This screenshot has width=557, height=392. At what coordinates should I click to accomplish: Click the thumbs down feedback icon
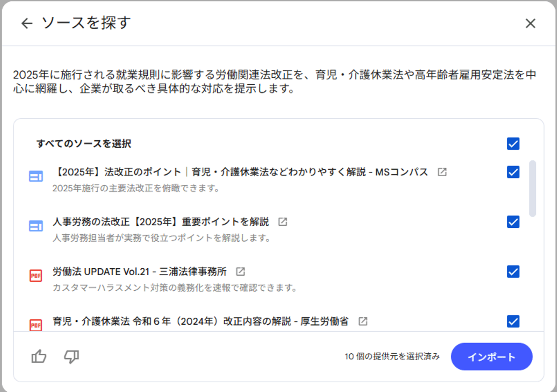click(x=72, y=356)
